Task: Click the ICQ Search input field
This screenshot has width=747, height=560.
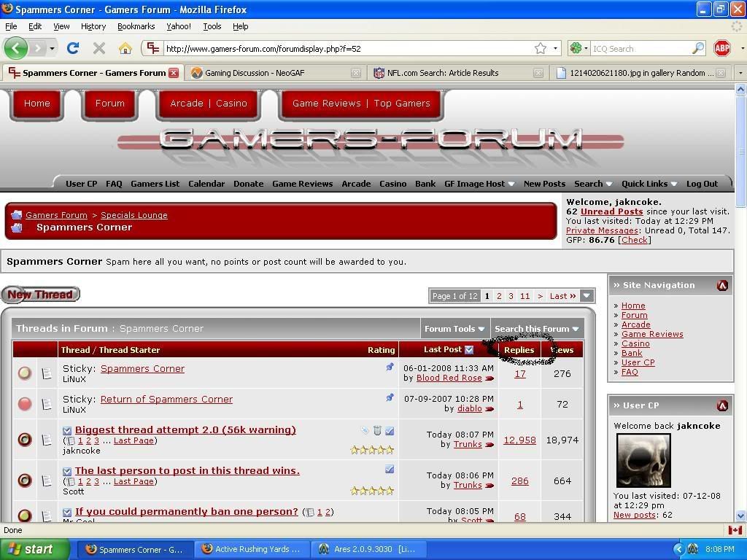Action: tap(640, 48)
